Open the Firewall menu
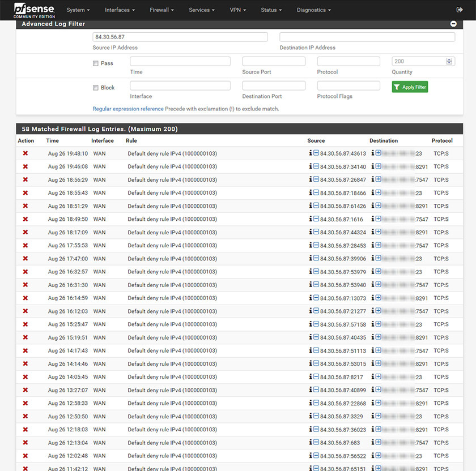The image size is (476, 471). coord(162,10)
